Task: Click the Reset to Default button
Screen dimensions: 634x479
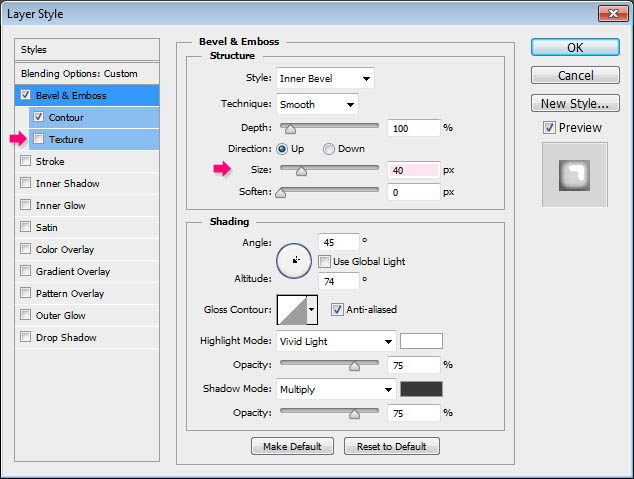Action: point(392,446)
